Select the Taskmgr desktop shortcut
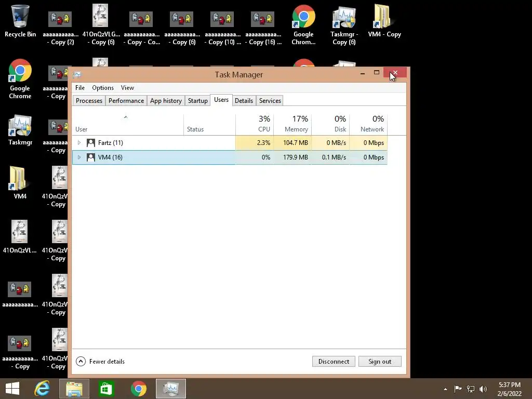Viewport: 532px width, 399px height. [20, 130]
